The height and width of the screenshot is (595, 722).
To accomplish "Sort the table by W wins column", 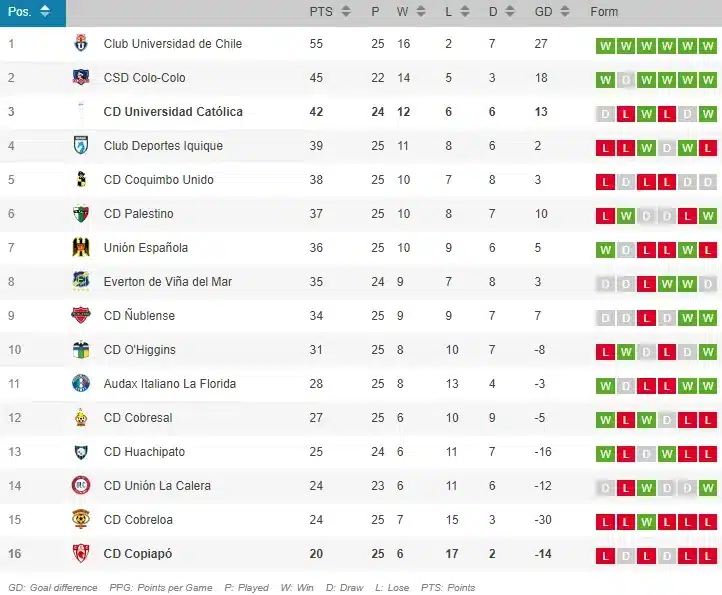I will (x=409, y=12).
